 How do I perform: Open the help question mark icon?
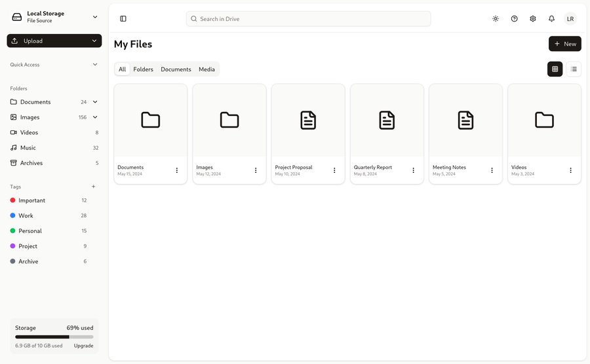[514, 19]
